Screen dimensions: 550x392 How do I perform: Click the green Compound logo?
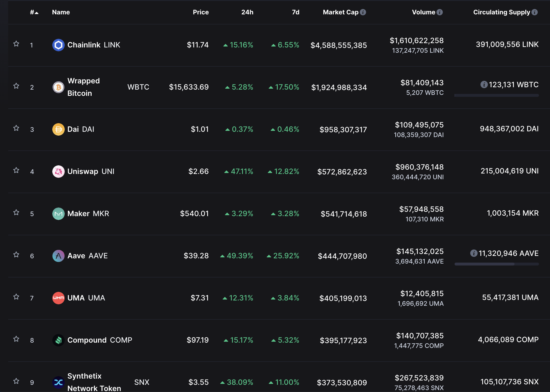(59, 340)
